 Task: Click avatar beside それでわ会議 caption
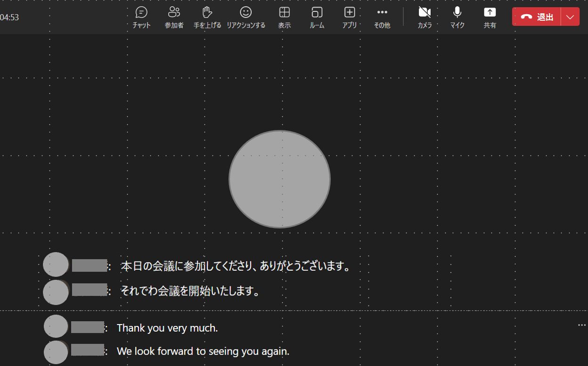tap(56, 292)
